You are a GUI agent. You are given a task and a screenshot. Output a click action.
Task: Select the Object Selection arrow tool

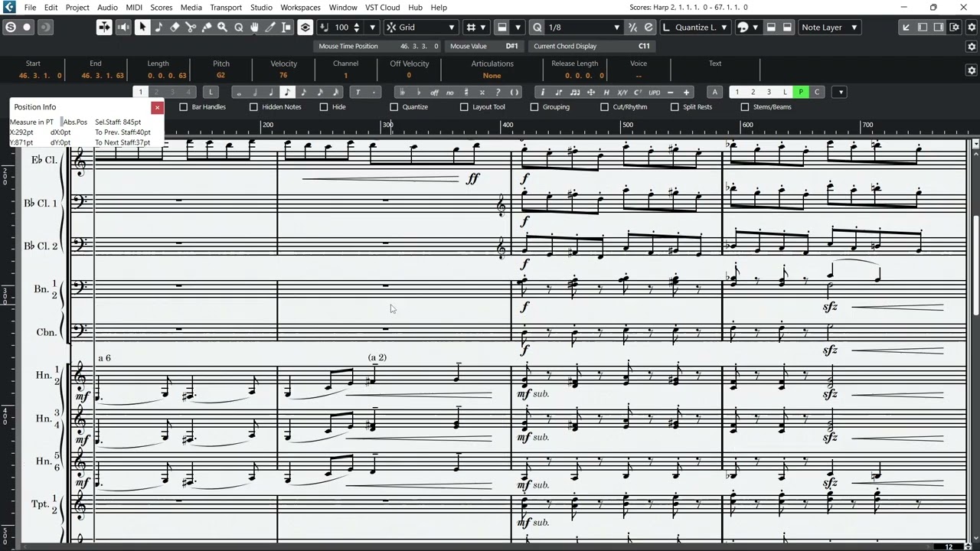pyautogui.click(x=142, y=28)
